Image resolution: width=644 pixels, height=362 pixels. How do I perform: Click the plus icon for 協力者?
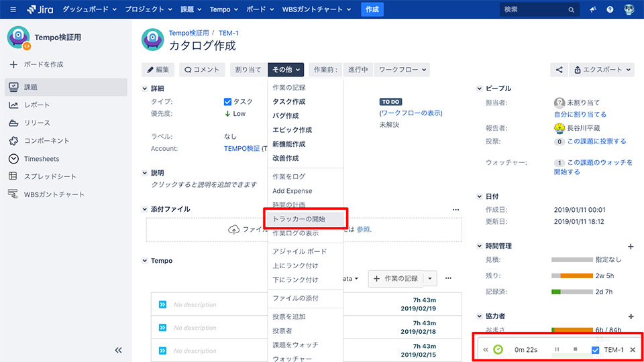point(631,316)
